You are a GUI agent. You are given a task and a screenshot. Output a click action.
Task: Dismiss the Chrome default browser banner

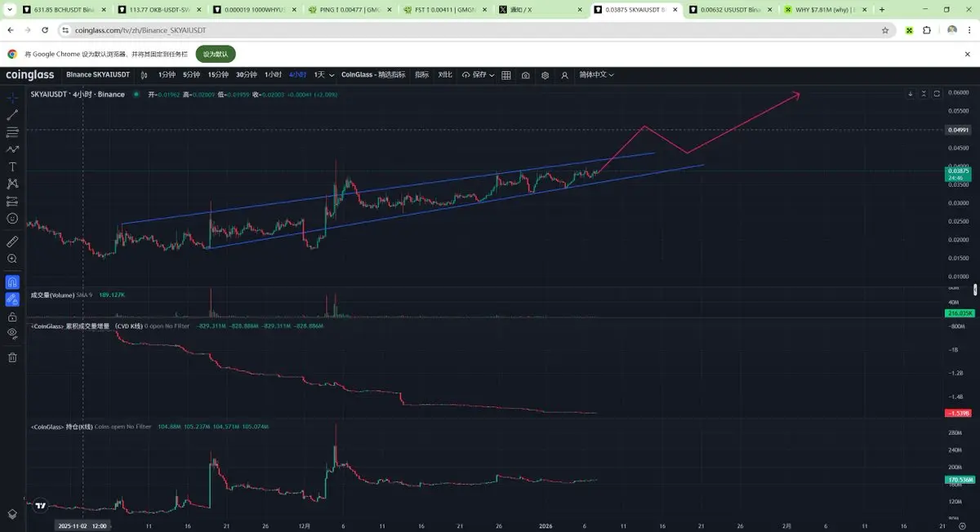tap(967, 54)
